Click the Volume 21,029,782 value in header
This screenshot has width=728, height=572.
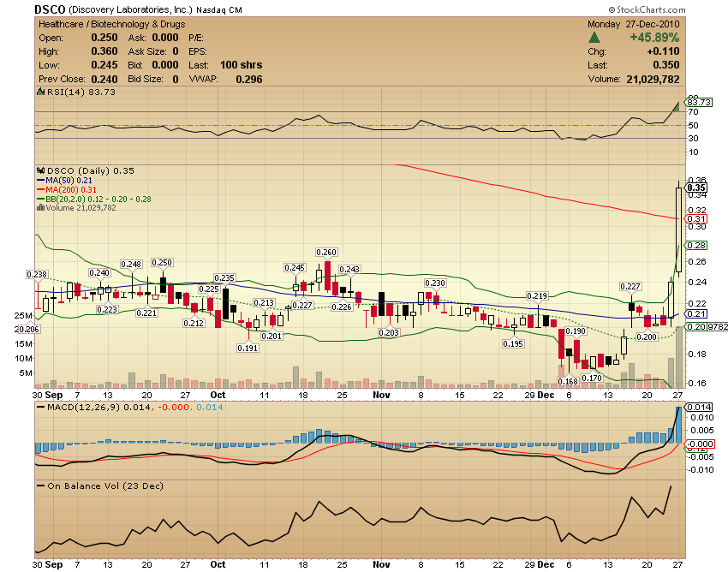click(653, 80)
